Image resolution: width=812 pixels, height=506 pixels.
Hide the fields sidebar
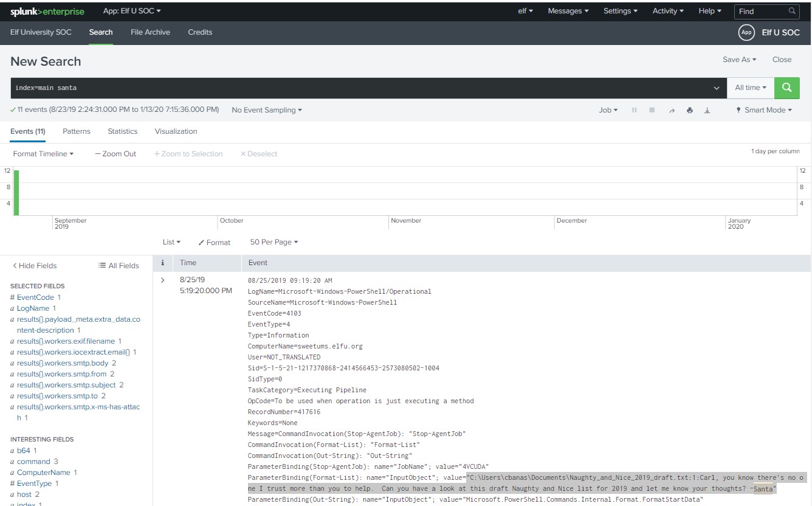(x=35, y=266)
